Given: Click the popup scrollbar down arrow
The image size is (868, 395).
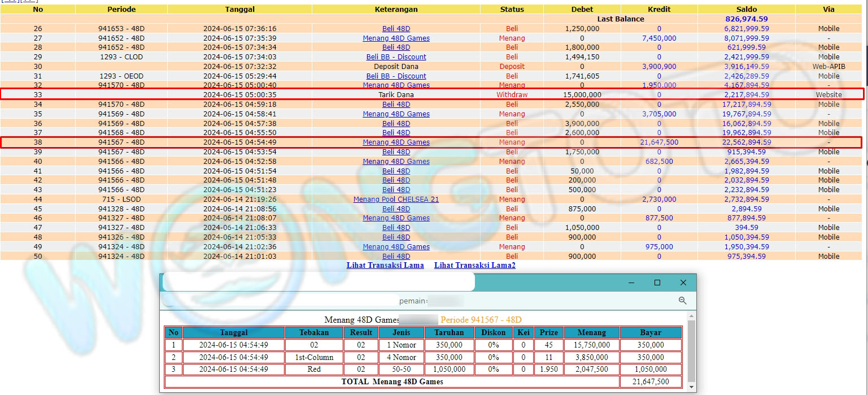Looking at the screenshot, I should tap(691, 387).
